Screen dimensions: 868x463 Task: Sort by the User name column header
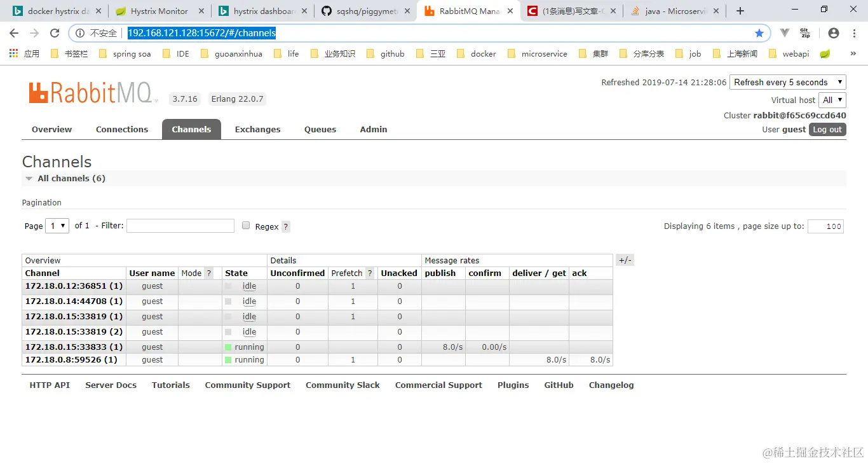point(152,273)
